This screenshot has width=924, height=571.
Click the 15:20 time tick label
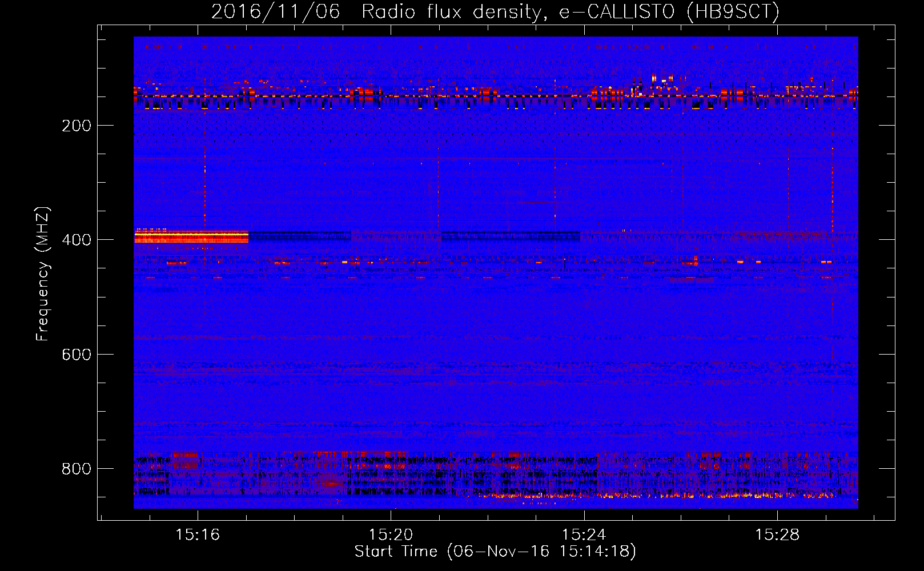pos(391,534)
